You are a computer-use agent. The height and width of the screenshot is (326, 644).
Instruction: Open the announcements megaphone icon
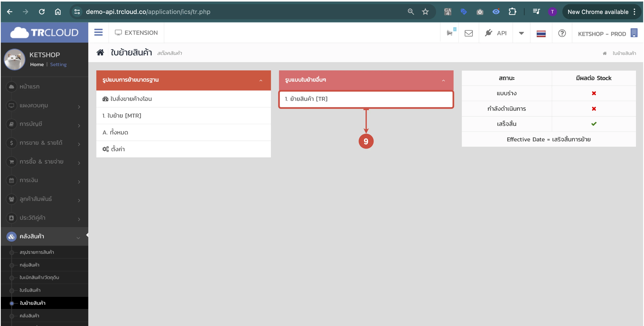pyautogui.click(x=449, y=33)
